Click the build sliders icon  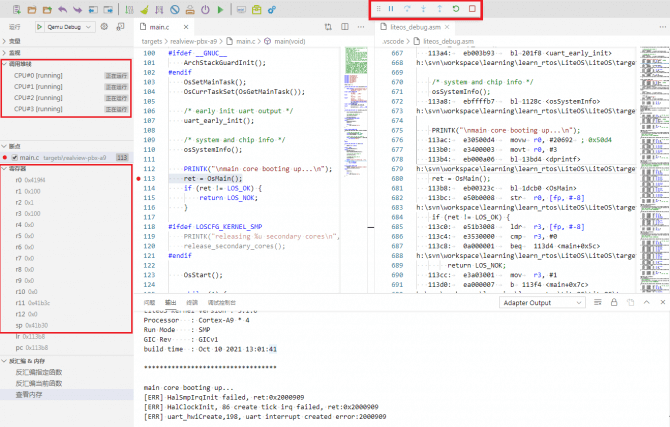(129, 9)
